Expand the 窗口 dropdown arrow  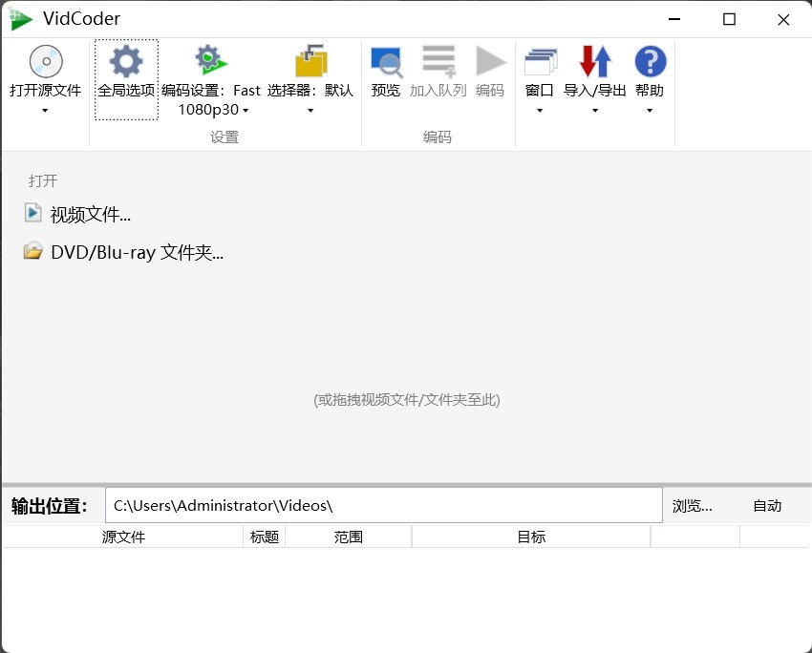pos(540,110)
